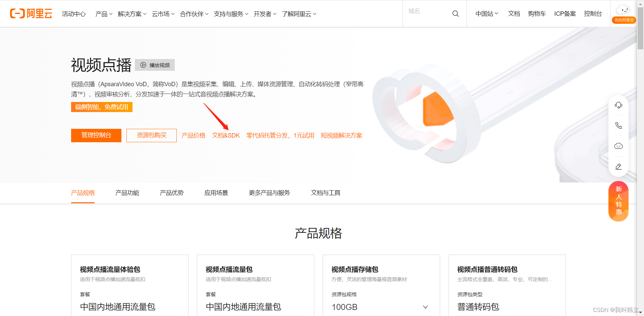
Task: Open the ICP备案 link
Action: pos(565,13)
